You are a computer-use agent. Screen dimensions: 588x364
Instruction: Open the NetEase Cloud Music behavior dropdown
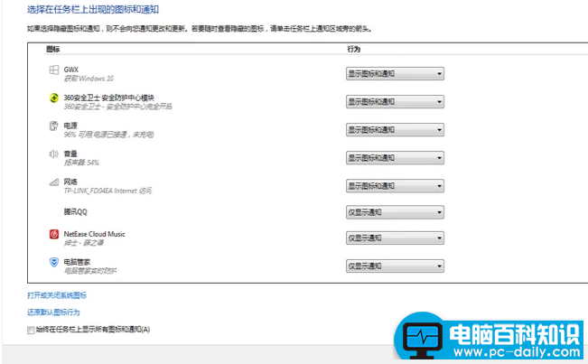click(x=395, y=238)
